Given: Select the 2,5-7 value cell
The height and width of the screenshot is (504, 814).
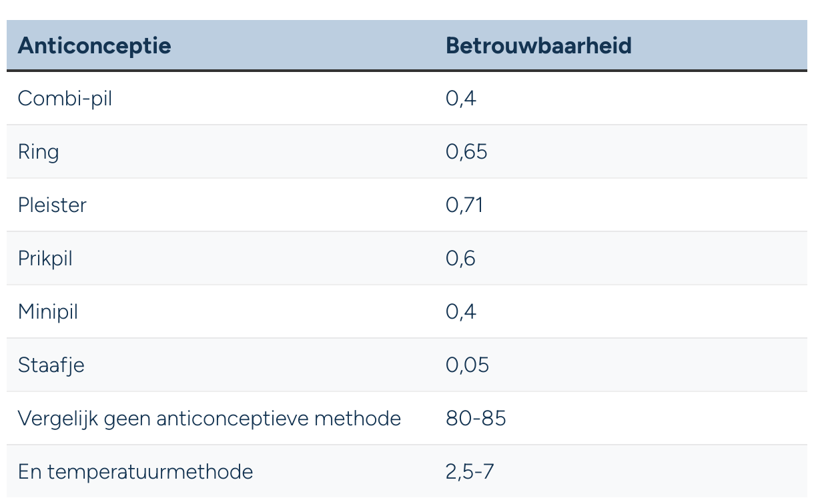Looking at the screenshot, I should (470, 472).
